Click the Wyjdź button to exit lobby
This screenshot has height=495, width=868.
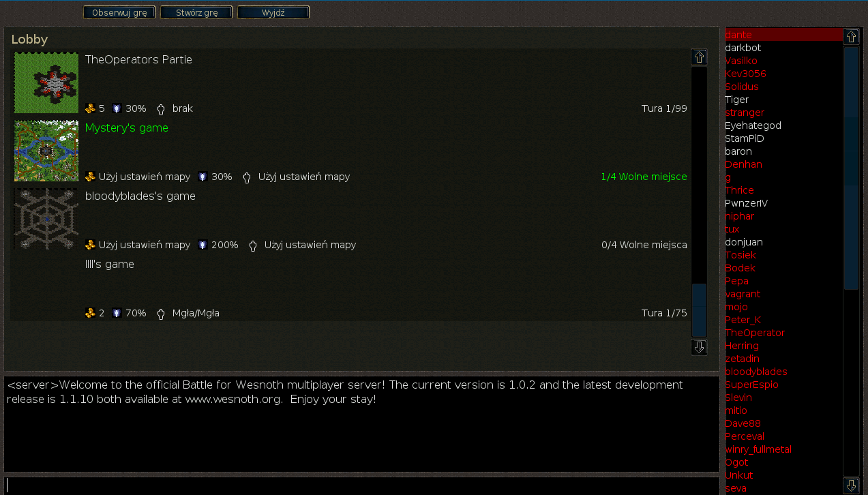[x=273, y=12]
